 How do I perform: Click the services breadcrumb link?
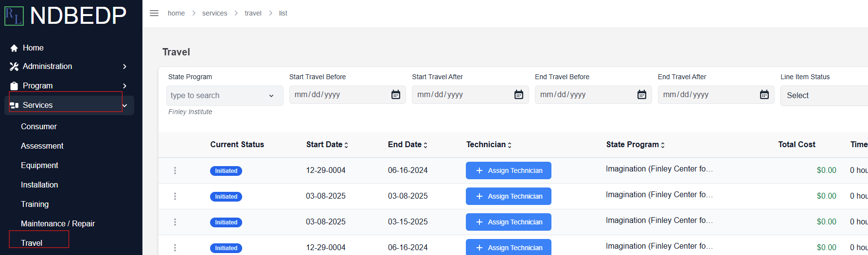tap(214, 13)
